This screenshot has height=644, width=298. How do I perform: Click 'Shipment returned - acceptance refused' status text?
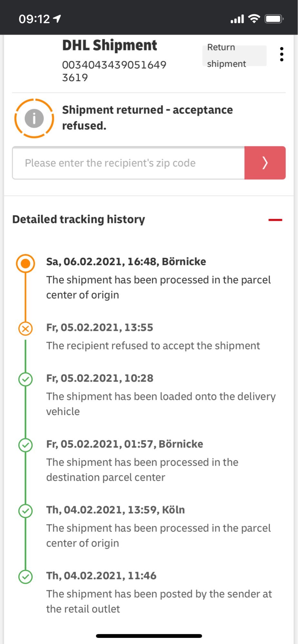point(147,118)
